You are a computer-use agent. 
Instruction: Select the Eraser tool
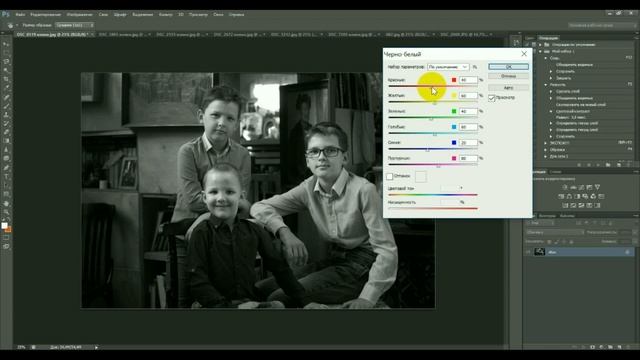coord(6,132)
